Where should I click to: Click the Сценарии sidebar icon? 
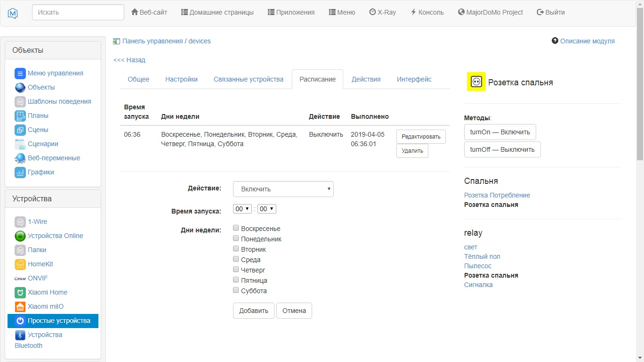pos(20,144)
